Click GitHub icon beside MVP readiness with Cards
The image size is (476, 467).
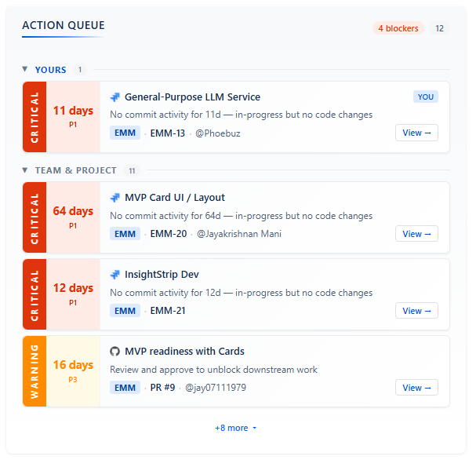pyautogui.click(x=114, y=352)
